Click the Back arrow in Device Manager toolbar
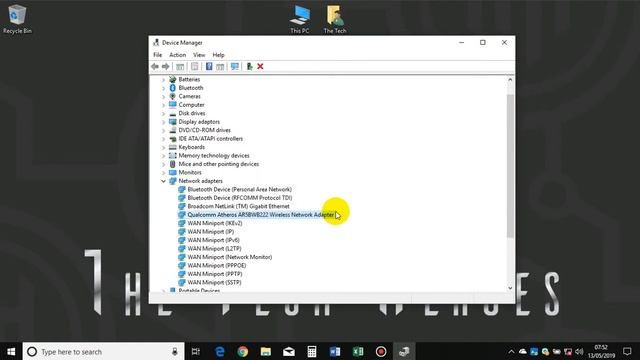Viewport: 640px width, 360px height. [x=155, y=67]
